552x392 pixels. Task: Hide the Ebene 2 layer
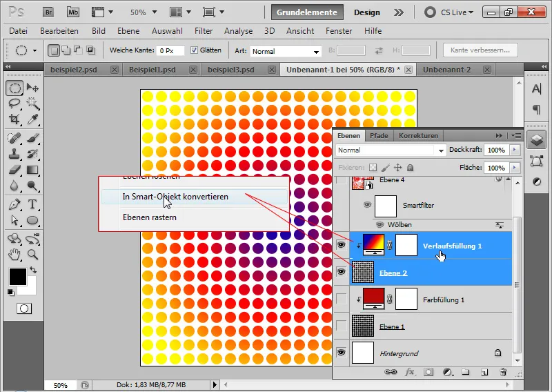(341, 272)
